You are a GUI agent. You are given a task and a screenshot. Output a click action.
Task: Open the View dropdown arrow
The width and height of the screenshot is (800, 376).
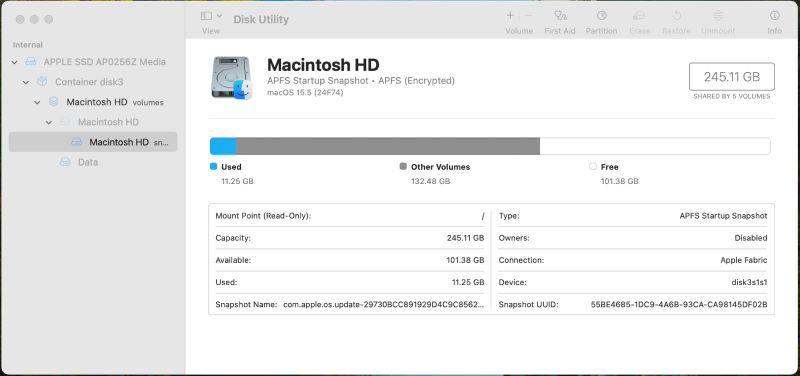click(x=219, y=16)
